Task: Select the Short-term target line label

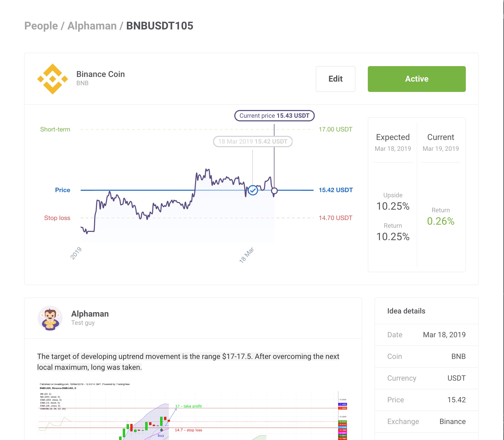Action: (x=55, y=129)
